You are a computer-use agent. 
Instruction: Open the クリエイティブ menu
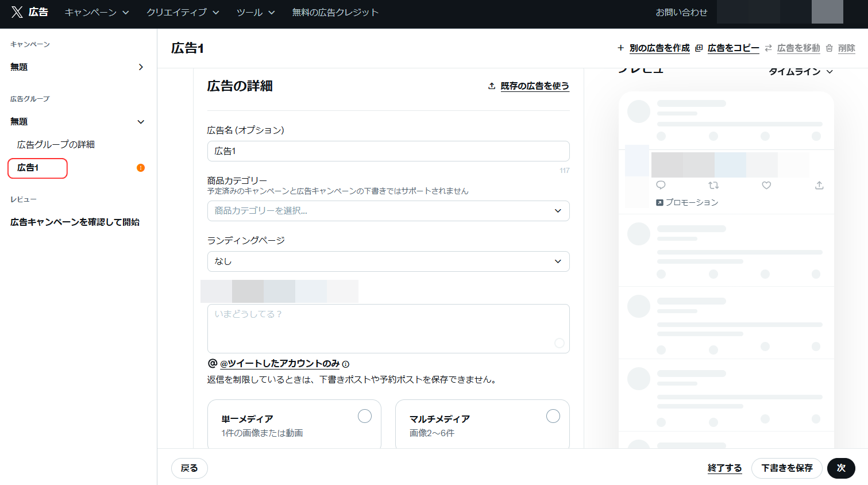(x=179, y=11)
